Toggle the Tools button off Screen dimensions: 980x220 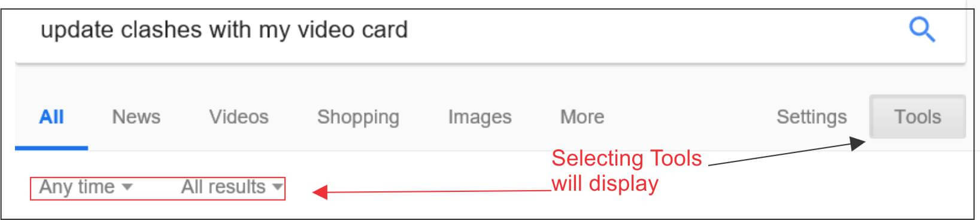pos(917,117)
